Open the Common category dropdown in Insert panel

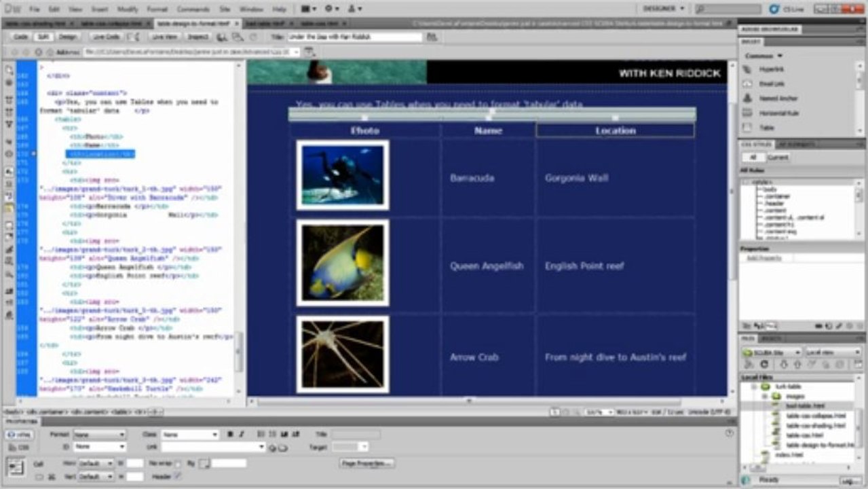[763, 56]
